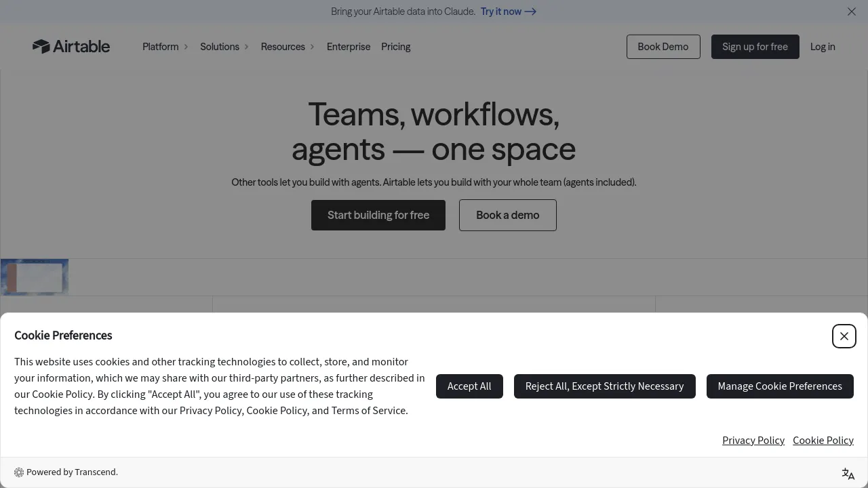Open the Enterprise page

click(x=349, y=47)
